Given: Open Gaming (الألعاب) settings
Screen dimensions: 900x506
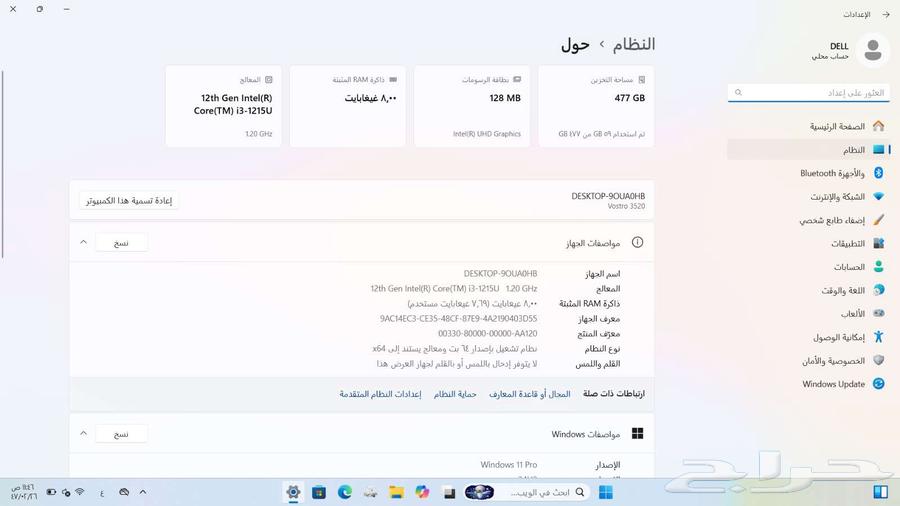Looking at the screenshot, I should [x=809, y=314].
